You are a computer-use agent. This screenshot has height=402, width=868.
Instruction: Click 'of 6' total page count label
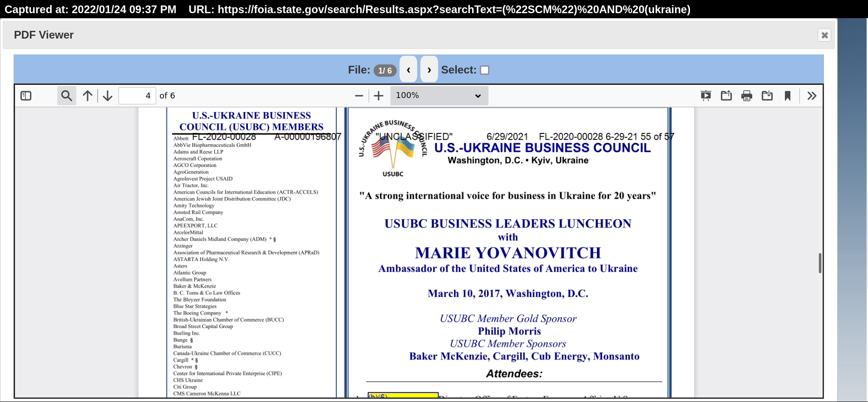coord(167,96)
